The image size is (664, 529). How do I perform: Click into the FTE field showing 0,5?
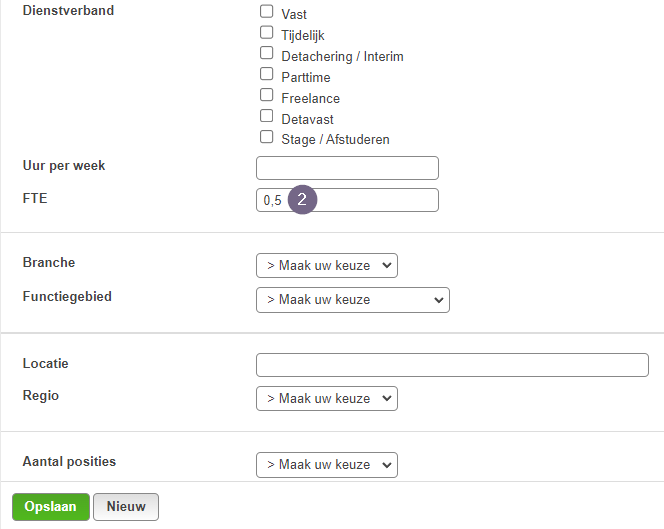tap(347, 200)
